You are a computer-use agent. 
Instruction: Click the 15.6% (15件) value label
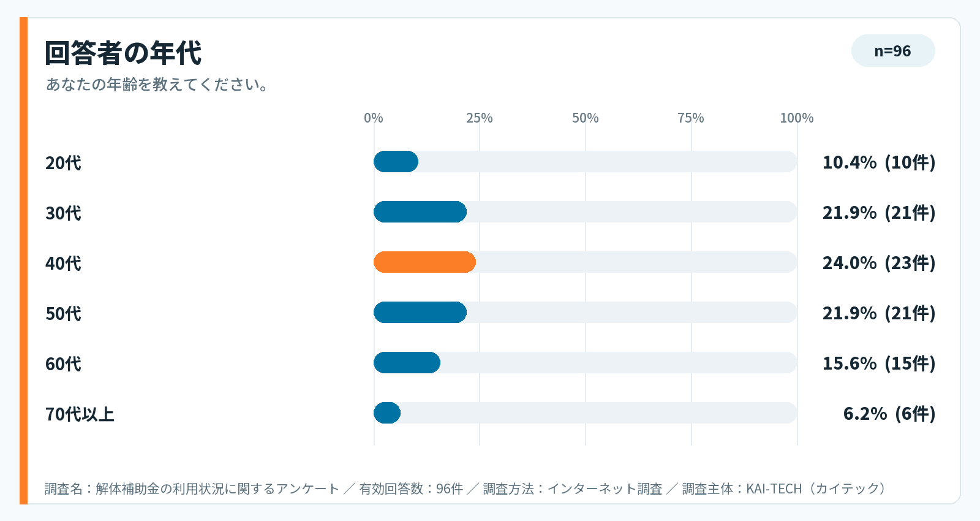(x=879, y=363)
